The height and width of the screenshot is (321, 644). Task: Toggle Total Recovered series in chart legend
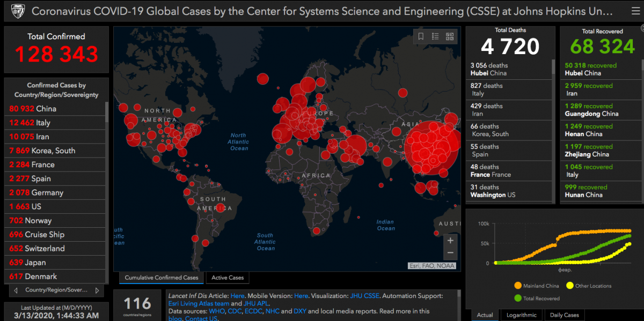point(537,298)
